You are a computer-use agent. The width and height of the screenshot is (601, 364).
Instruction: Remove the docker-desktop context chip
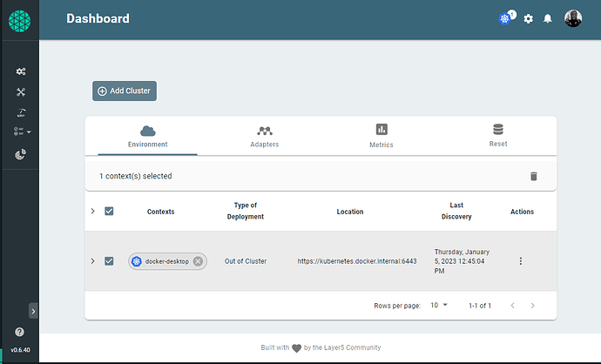click(x=198, y=261)
